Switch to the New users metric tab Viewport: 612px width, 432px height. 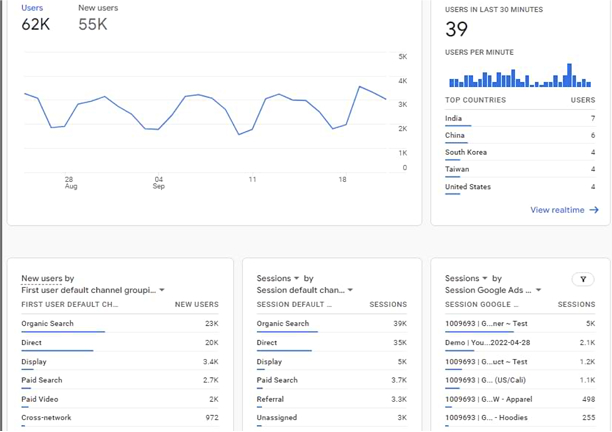pyautogui.click(x=97, y=8)
